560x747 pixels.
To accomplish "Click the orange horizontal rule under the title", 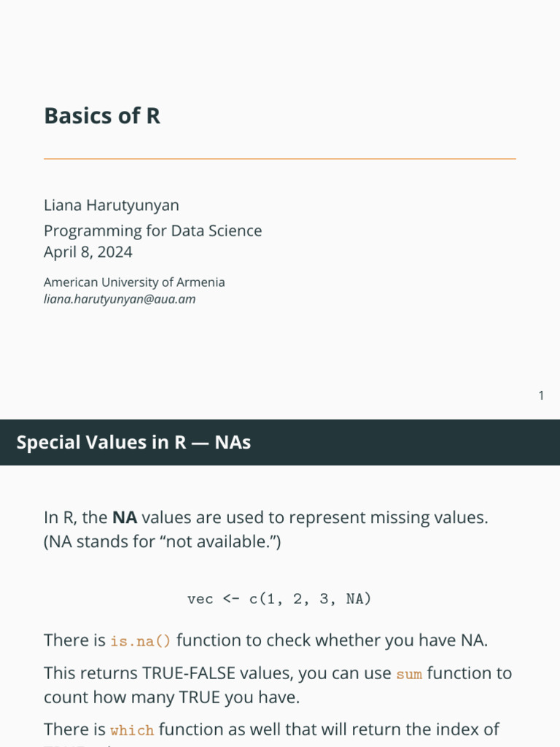I will [x=280, y=158].
